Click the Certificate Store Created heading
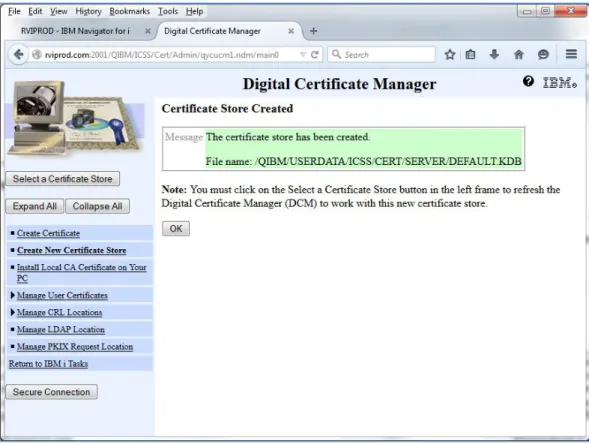589x444 pixels. point(227,109)
